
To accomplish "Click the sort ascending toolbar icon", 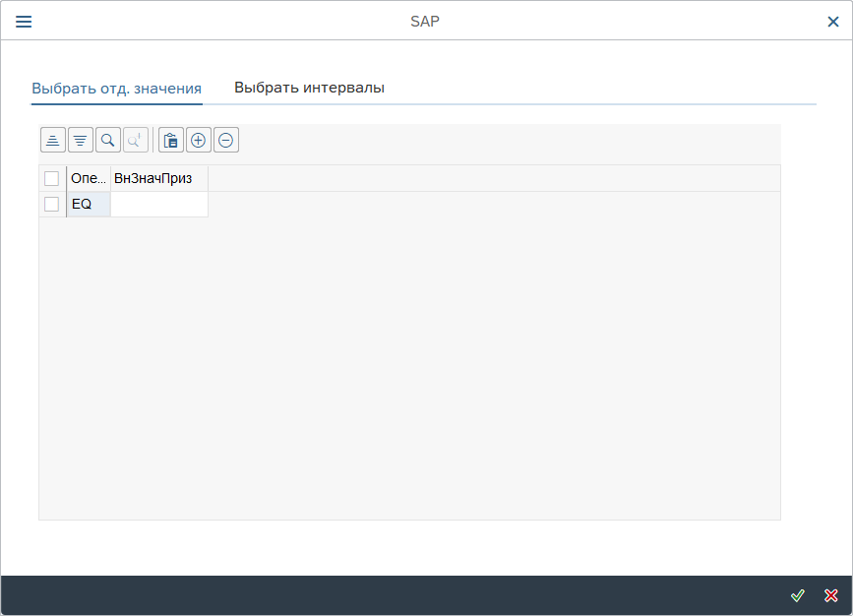I will [53, 141].
